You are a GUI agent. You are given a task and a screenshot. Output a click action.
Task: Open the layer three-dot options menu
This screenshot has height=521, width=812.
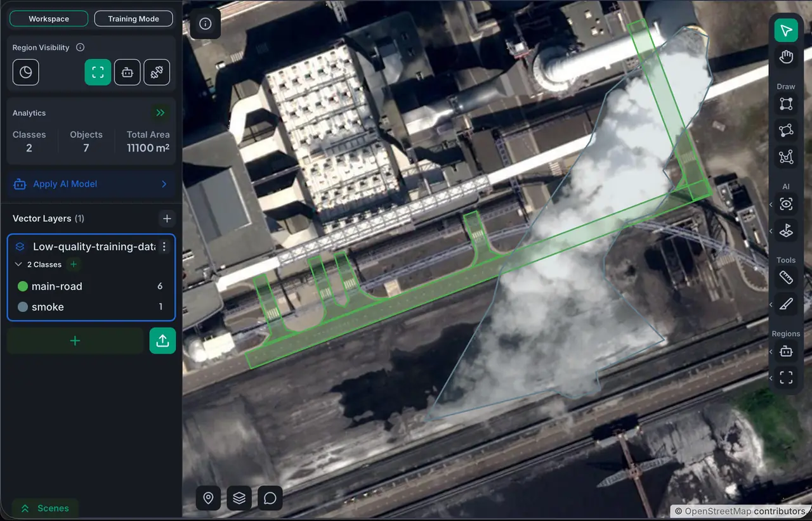coord(164,247)
